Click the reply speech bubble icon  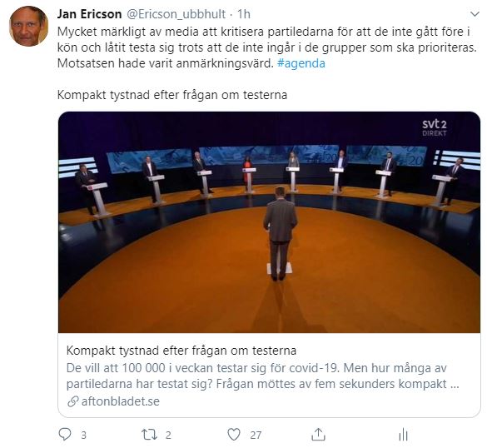coord(65,435)
